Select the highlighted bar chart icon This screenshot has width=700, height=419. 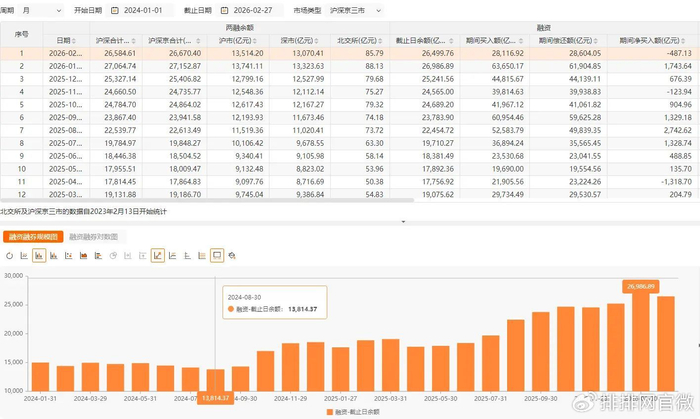[39, 255]
